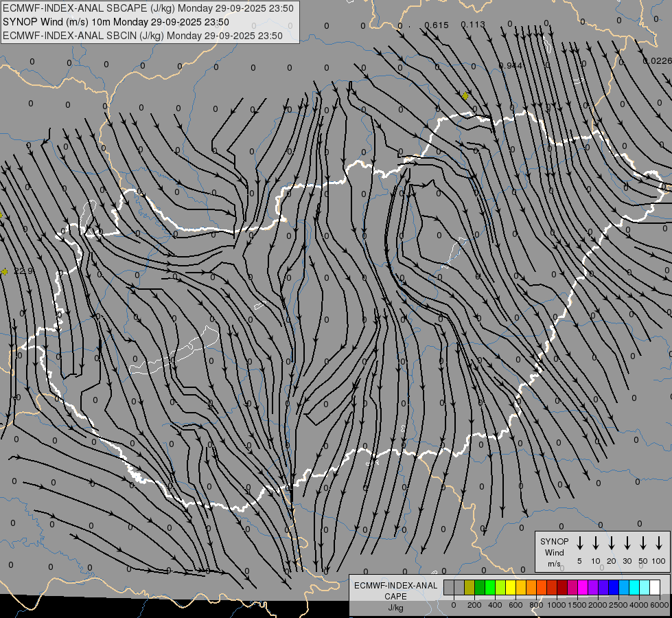
Task: Click the ECMWF-INDEX-ANAL CAPE legend label
Action: coord(395,591)
